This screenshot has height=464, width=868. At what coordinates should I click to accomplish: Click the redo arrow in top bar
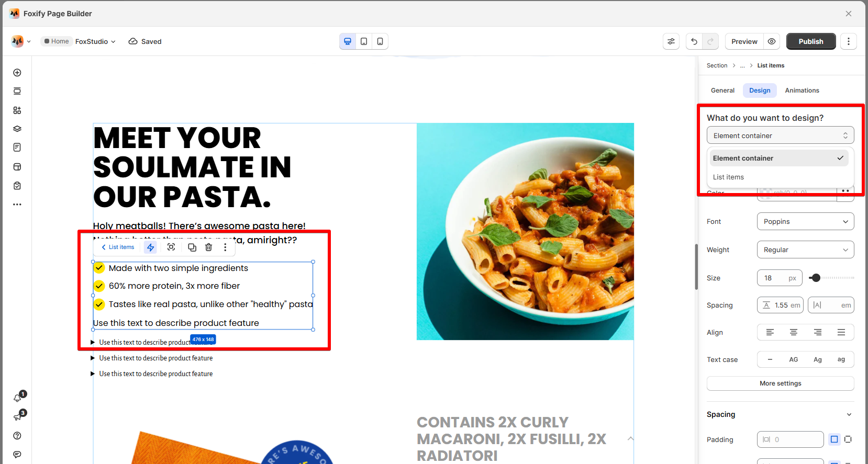click(x=710, y=41)
